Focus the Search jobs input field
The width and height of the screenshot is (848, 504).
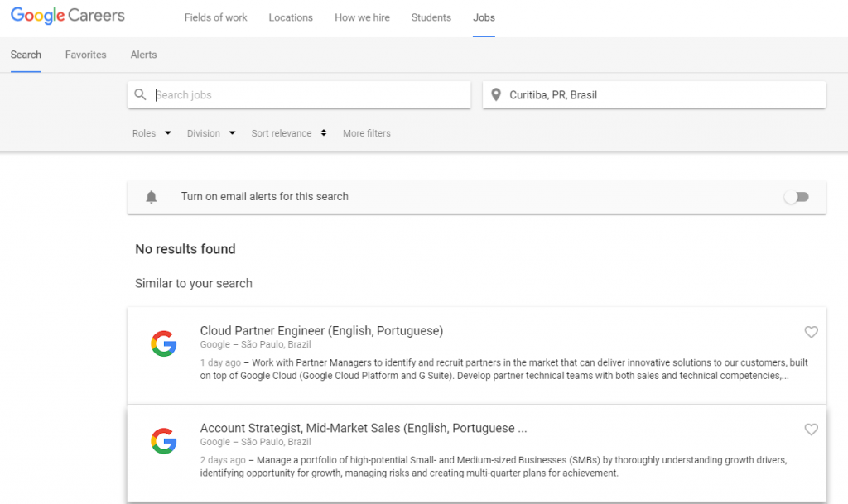299,95
